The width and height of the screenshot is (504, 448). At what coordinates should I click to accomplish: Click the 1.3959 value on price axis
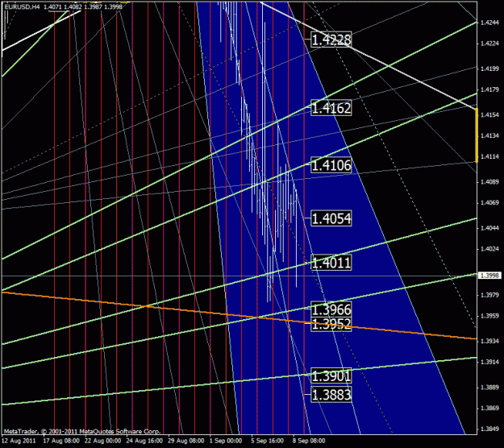[x=489, y=316]
